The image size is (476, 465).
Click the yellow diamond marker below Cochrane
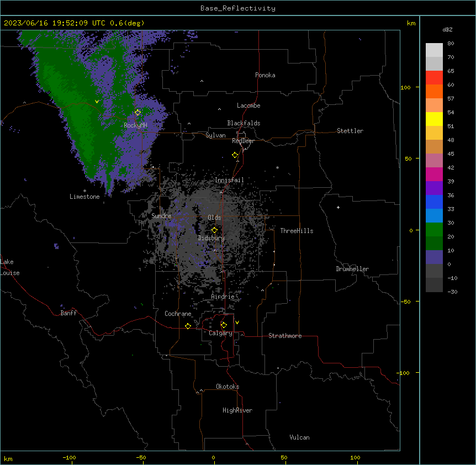click(188, 326)
